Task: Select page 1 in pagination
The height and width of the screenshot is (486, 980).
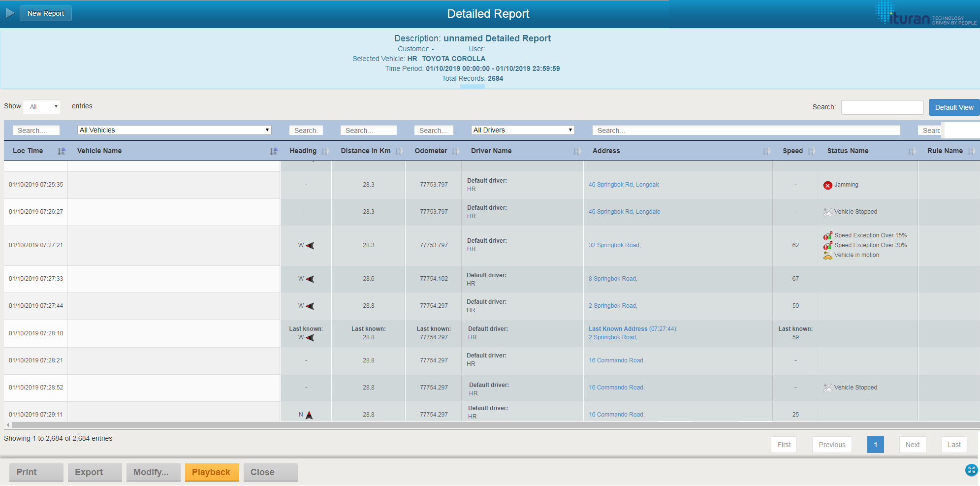Action: pos(875,445)
